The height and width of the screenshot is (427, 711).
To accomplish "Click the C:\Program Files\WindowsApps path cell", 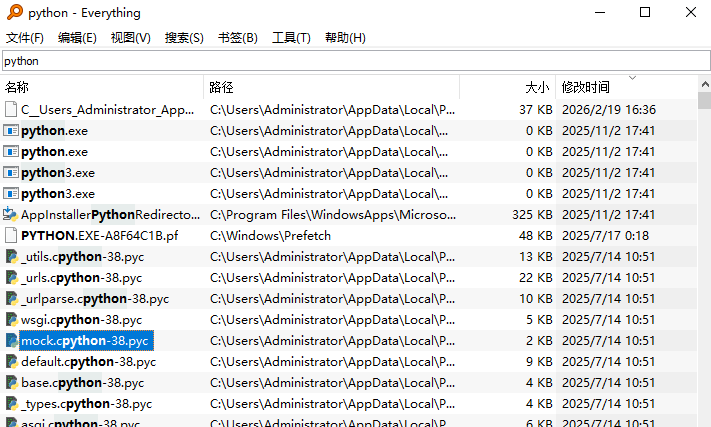I will click(333, 214).
